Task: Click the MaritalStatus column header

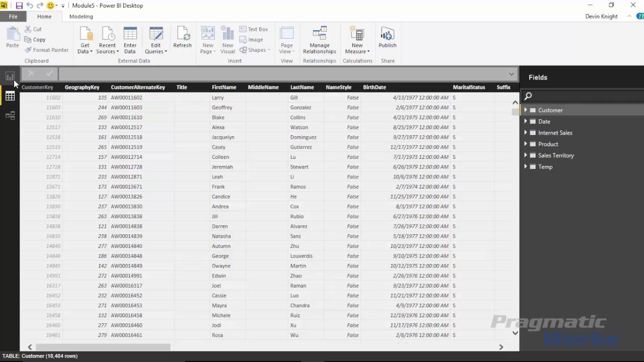Action: pos(469,87)
